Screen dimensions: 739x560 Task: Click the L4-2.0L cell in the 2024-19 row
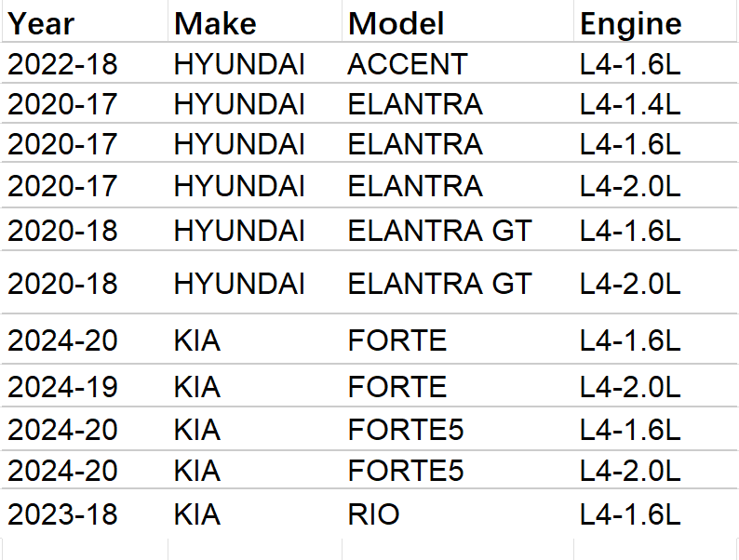[630, 386]
